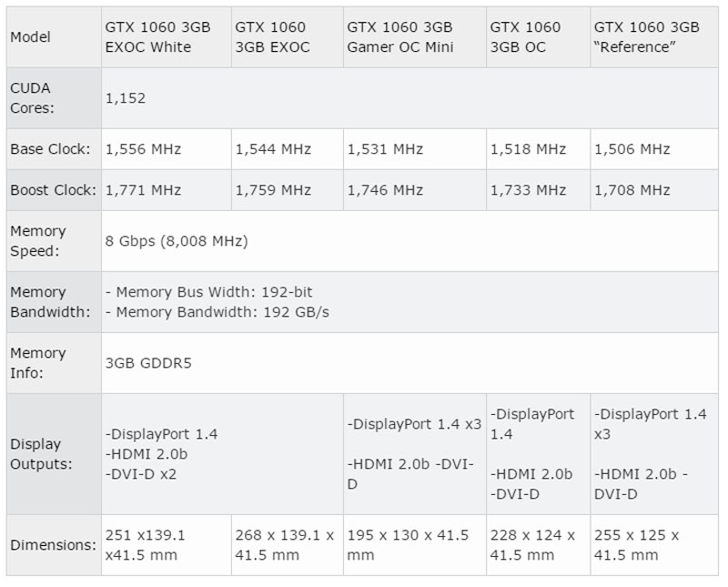Screen dimensions: 728x587
Task: Select Memory Bus Width 192-bit text
Action: pos(209,292)
